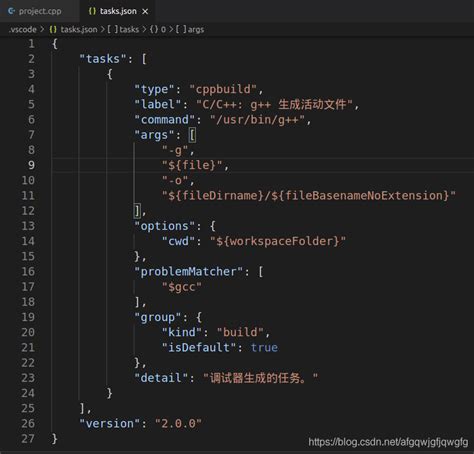
Task: Click line number 2 to select tasks line
Action: pyautogui.click(x=31, y=59)
